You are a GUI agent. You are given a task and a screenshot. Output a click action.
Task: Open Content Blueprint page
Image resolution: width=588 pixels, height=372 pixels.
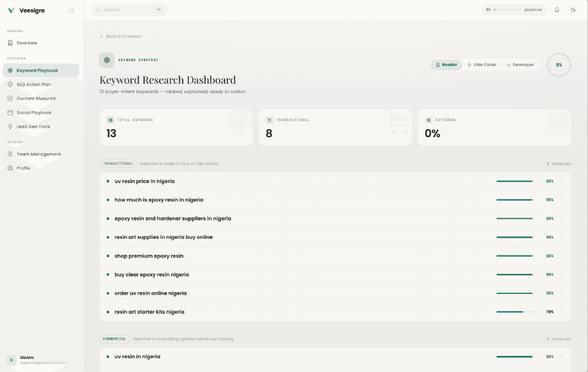click(x=41, y=99)
